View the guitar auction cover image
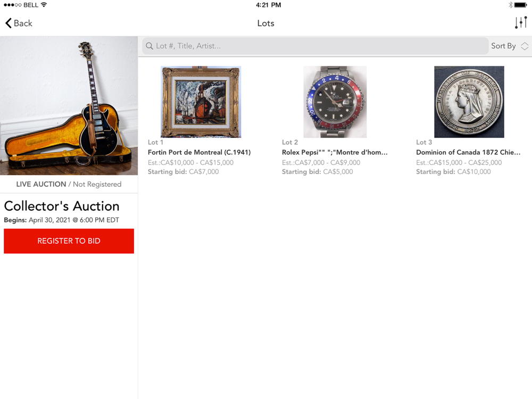532x399 pixels. click(69, 105)
